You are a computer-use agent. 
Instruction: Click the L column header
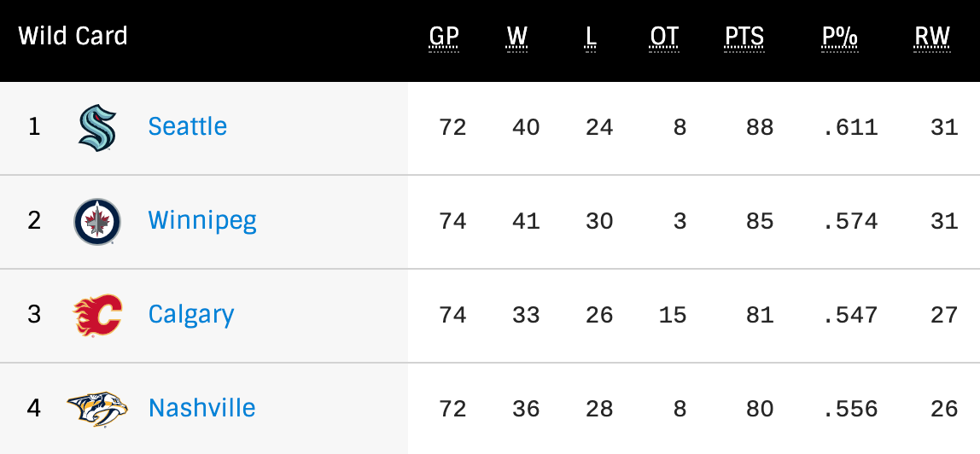click(591, 37)
